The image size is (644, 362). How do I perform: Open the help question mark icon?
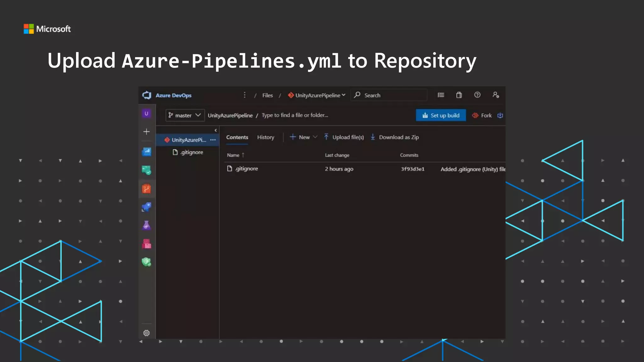coord(477,95)
